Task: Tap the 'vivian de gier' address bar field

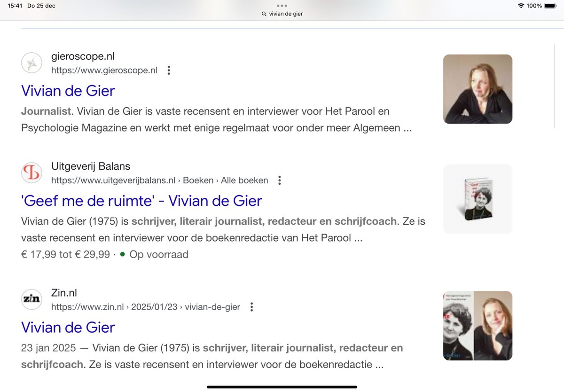Action: pyautogui.click(x=282, y=14)
